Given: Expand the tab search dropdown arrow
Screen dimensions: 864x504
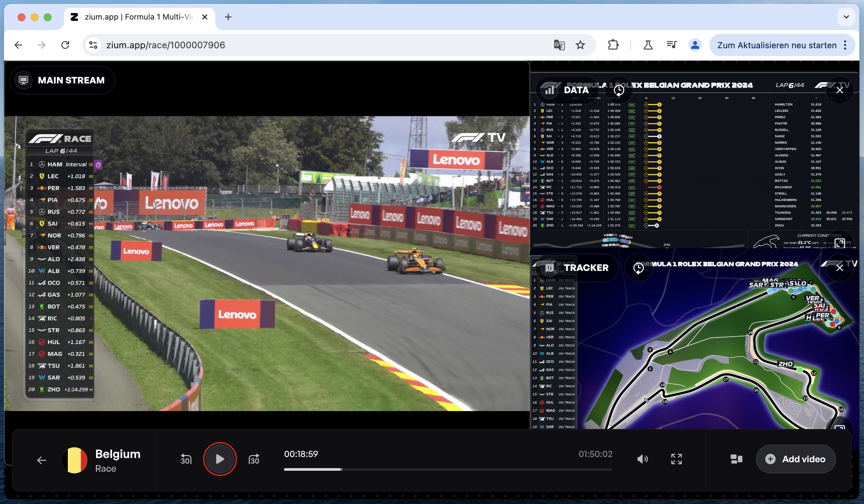Looking at the screenshot, I should pos(846,17).
